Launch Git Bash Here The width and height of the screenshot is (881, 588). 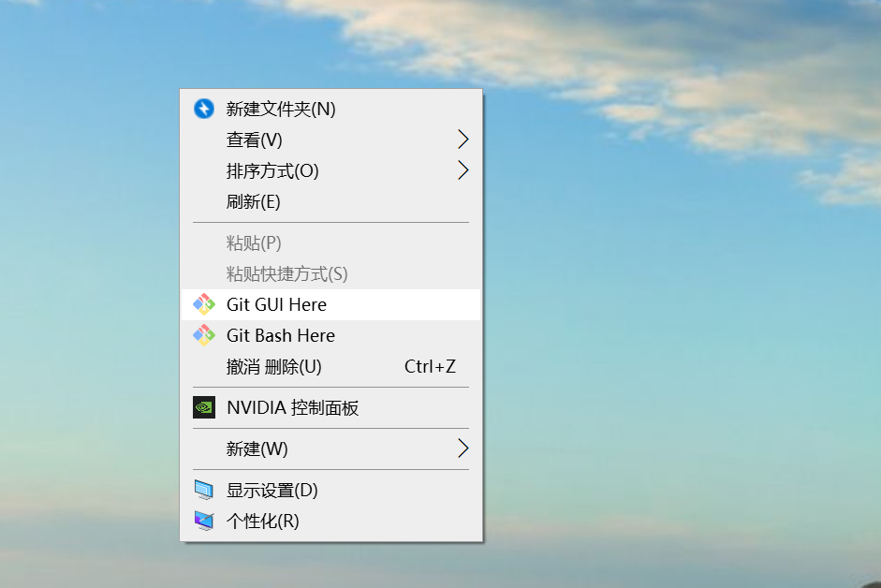tap(330, 335)
